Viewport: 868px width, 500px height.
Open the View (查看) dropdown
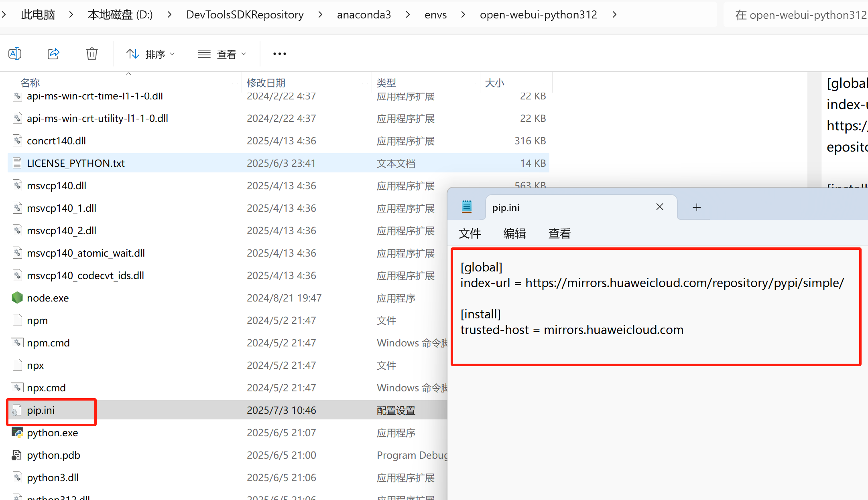point(222,54)
